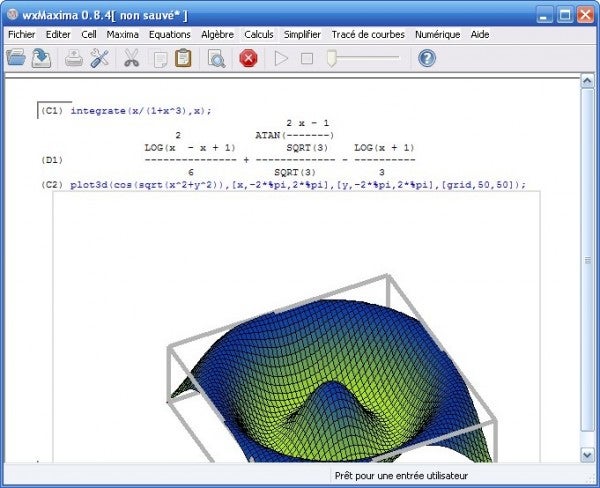Click the Find magnifier icon
The height and width of the screenshot is (488, 600).
click(215, 58)
